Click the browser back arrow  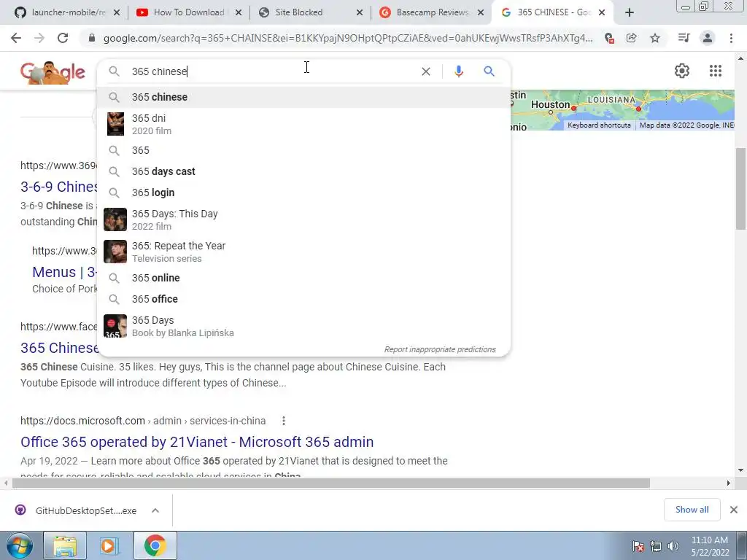click(16, 38)
